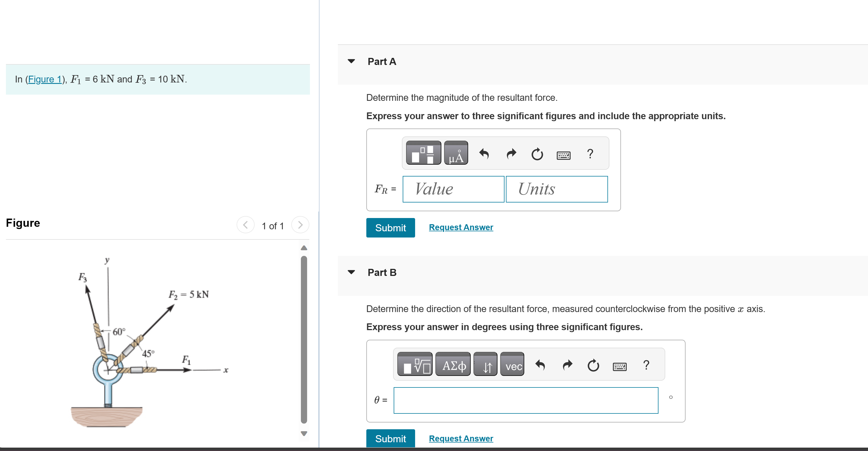868x451 pixels.
Task: Click Request Answer for Part B
Action: 461,438
